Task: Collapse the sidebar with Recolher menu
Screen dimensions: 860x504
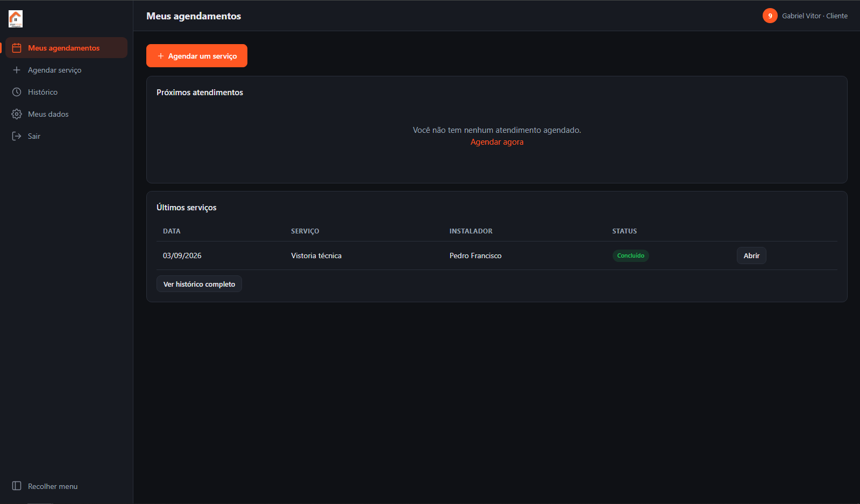Action: (x=67, y=486)
